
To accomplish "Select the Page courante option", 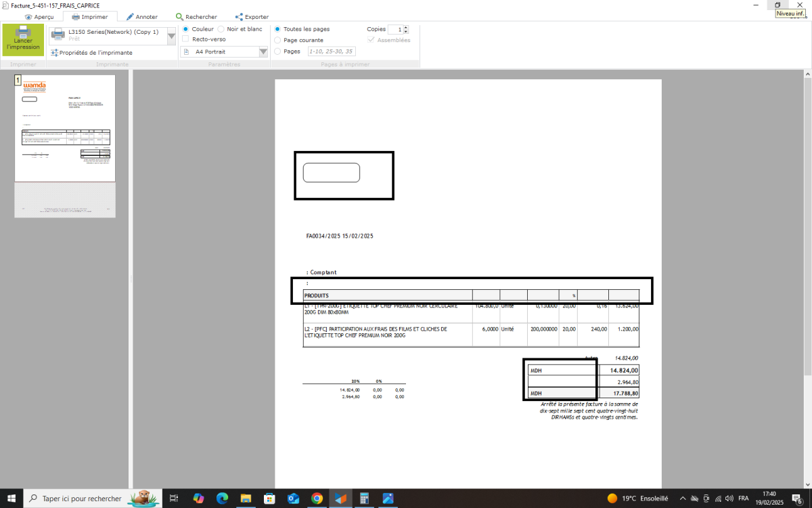I will (x=277, y=40).
